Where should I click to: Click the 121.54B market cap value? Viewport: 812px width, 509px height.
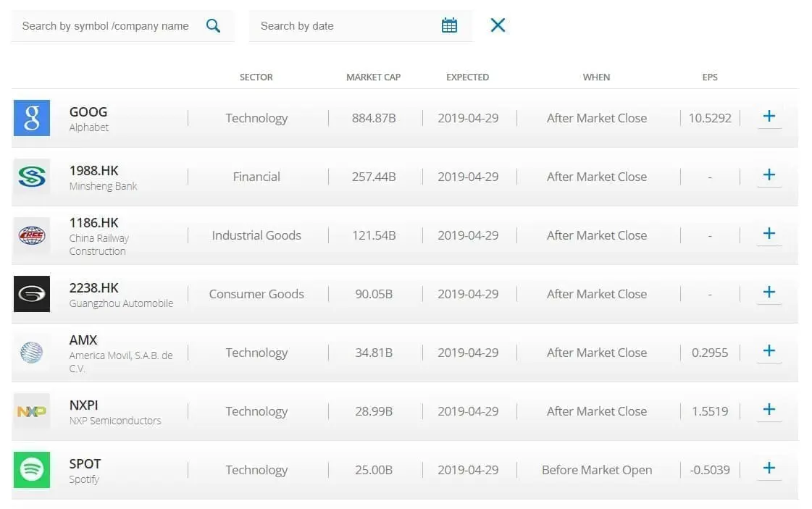click(x=373, y=235)
